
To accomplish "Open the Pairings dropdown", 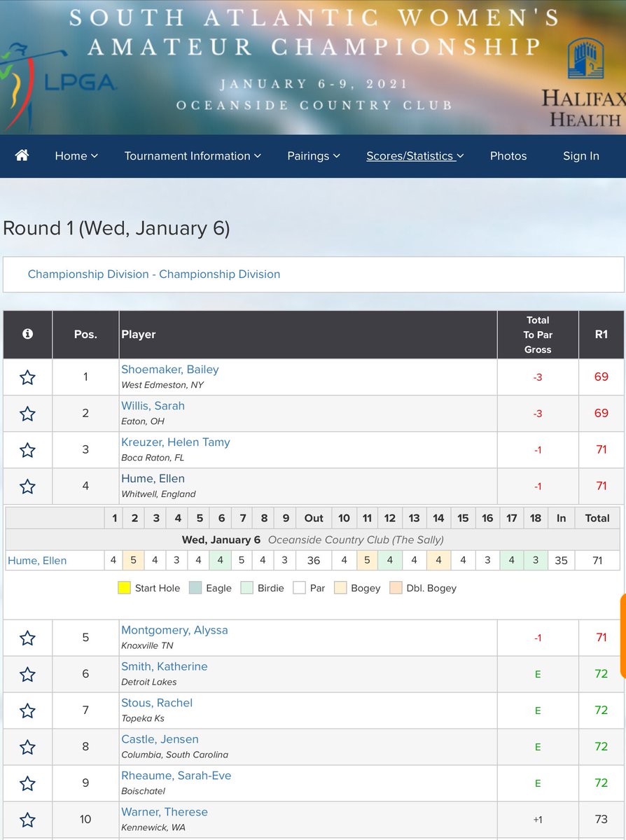I will pyautogui.click(x=314, y=156).
